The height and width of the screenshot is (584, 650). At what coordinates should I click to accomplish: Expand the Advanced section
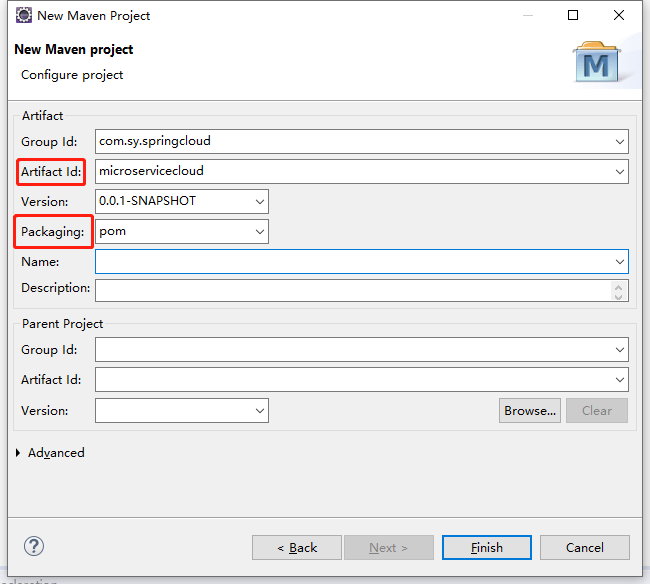(18, 453)
